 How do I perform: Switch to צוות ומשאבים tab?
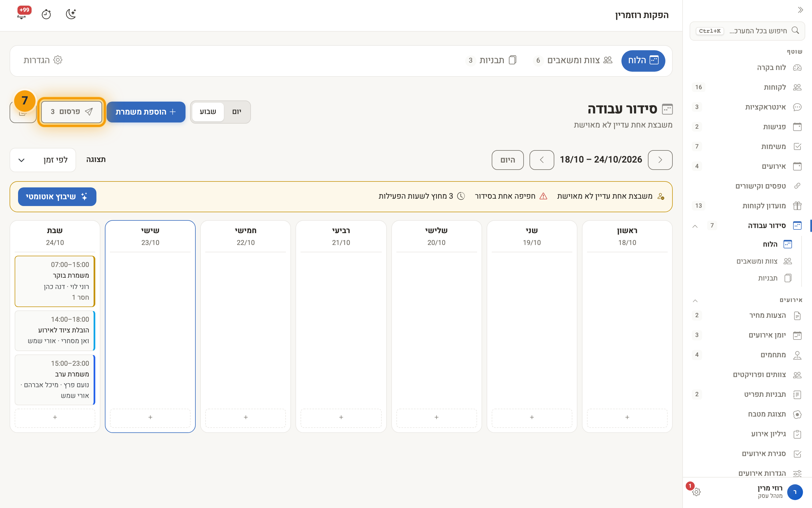tap(572, 60)
